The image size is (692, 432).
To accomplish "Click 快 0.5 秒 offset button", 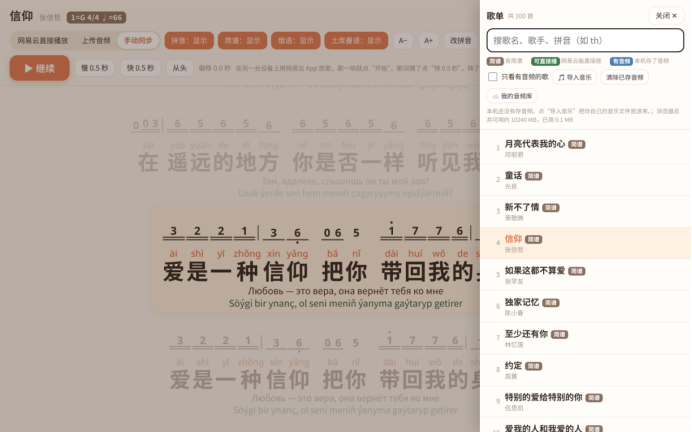I will pyautogui.click(x=140, y=68).
